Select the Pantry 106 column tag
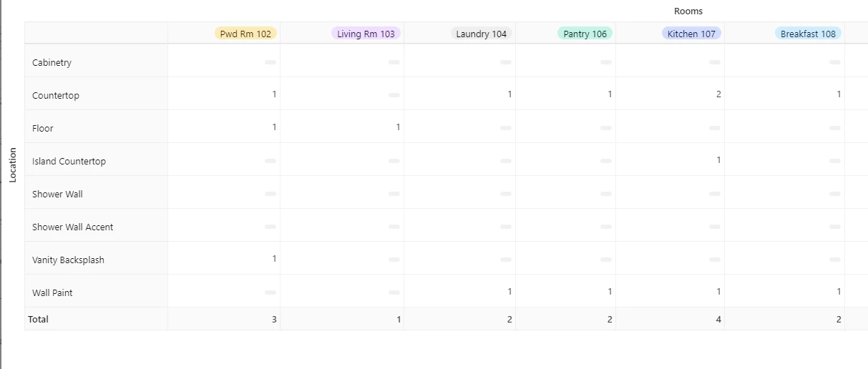 (x=585, y=34)
